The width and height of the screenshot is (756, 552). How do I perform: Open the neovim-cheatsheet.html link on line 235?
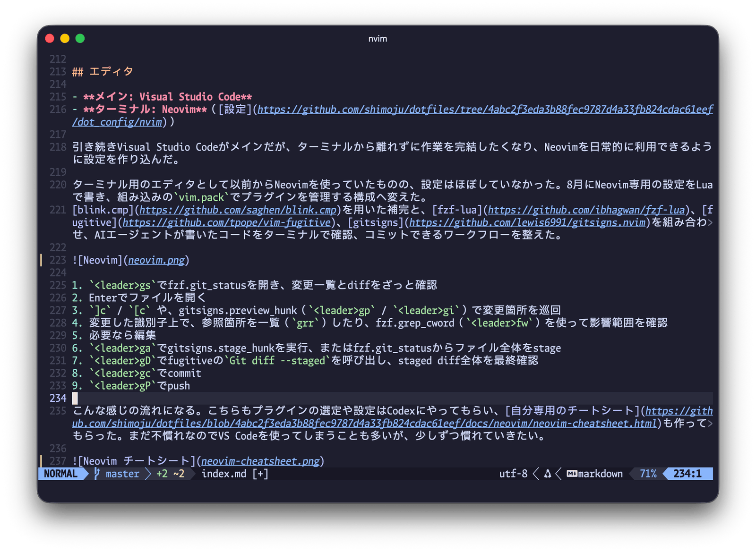coord(364,424)
